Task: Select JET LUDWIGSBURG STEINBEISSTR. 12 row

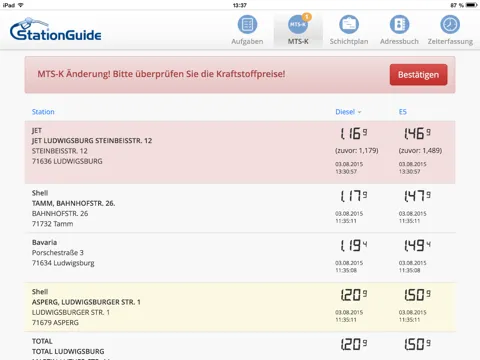Action: point(240,152)
